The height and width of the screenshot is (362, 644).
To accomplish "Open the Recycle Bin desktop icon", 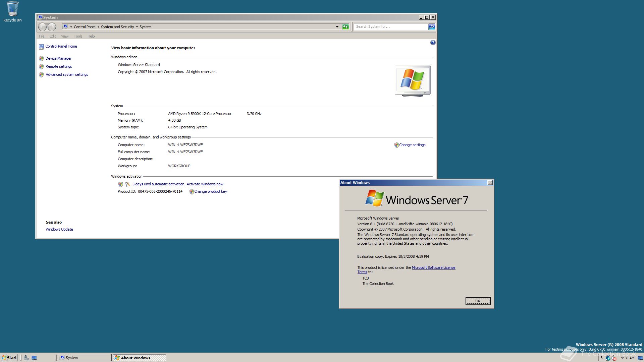I will [x=12, y=12].
